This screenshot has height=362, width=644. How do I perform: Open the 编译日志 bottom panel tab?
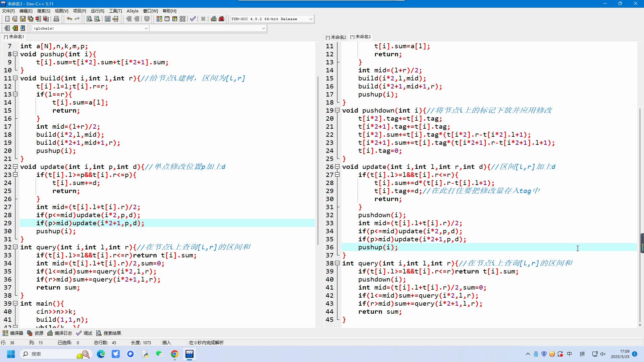pyautogui.click(x=60, y=333)
